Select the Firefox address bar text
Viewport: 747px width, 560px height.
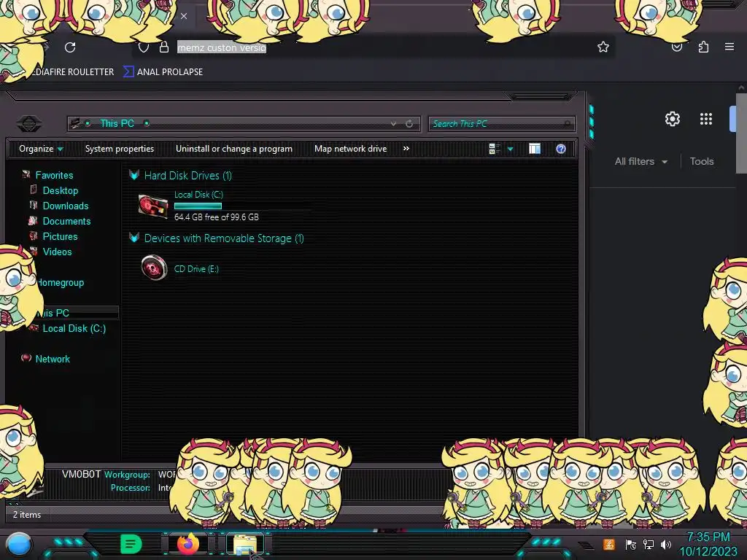pyautogui.click(x=222, y=47)
